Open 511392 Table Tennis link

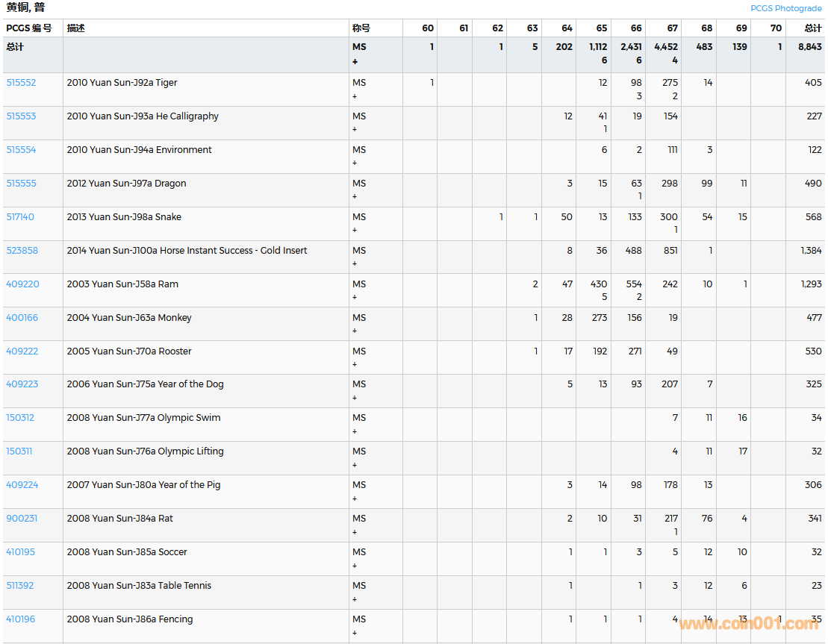pyautogui.click(x=20, y=586)
